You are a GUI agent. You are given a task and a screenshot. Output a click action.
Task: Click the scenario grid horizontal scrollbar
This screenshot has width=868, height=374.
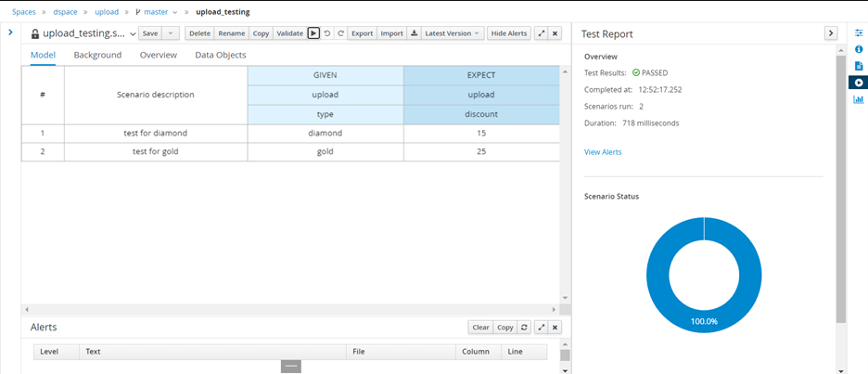289,309
